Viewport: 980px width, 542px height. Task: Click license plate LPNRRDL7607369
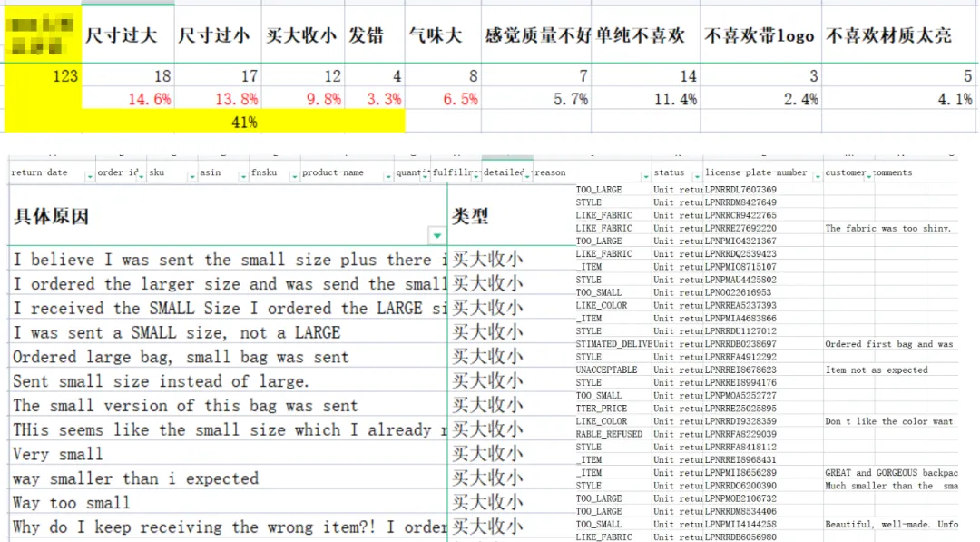(740, 190)
